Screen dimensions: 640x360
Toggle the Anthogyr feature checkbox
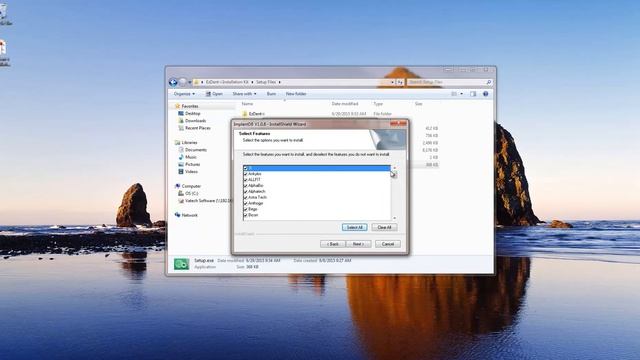coord(245,203)
